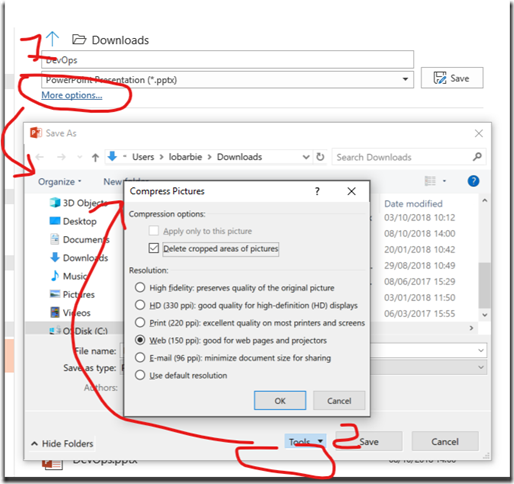Open the Organize menu
Image resolution: width=514 pixels, height=484 pixels.
click(60, 182)
